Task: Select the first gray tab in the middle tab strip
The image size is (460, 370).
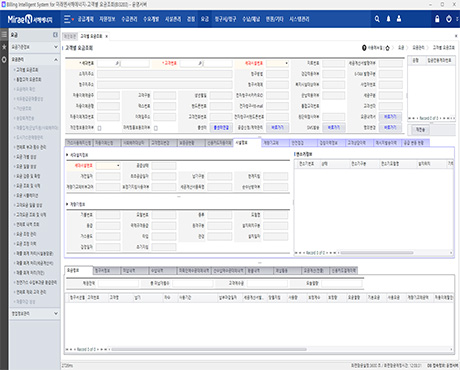Action: 79,143
